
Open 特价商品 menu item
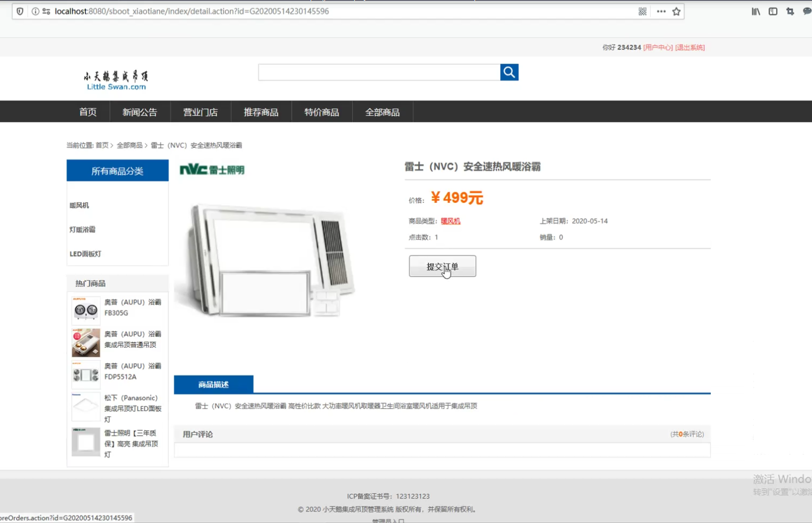tap(321, 112)
